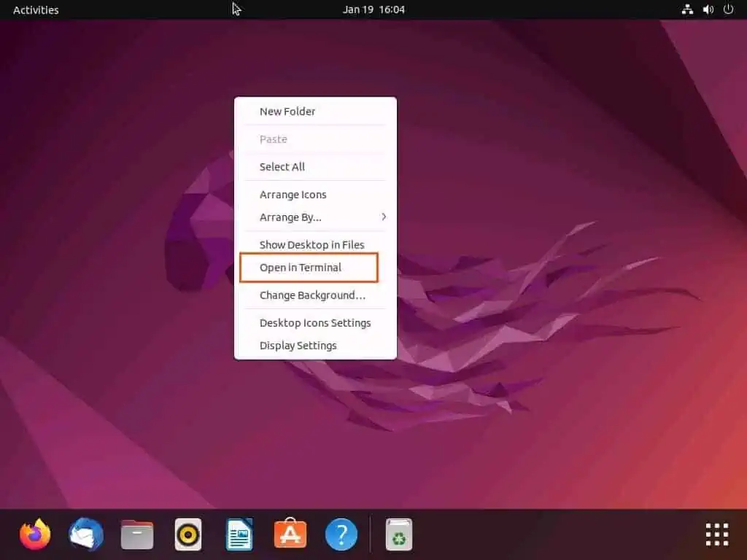
Task: Click the network status icon
Action: [687, 9]
